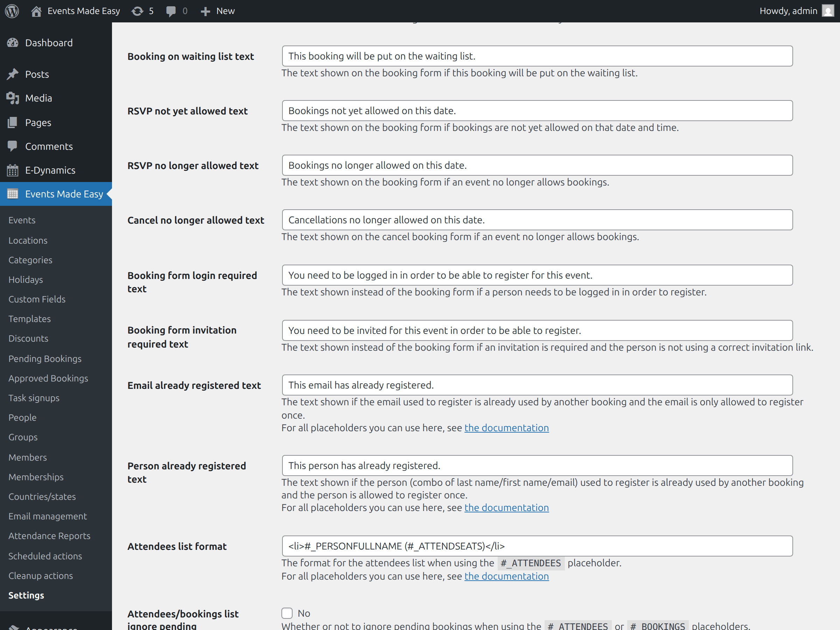
Task: Open Pending Bookings
Action: pos(45,358)
